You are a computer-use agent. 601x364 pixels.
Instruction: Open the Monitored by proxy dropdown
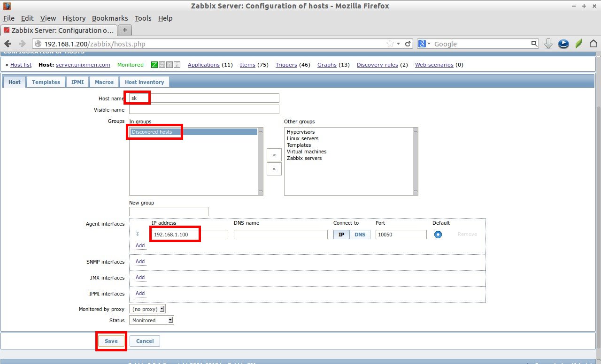coord(147,309)
